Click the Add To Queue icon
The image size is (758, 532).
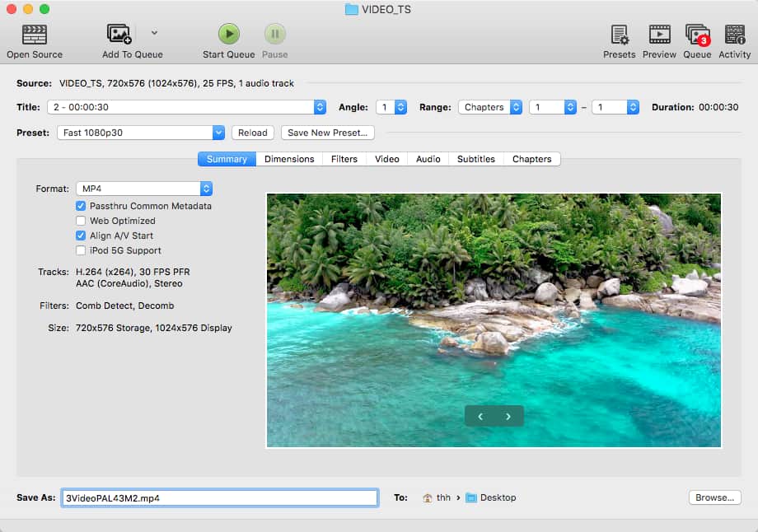(120, 35)
